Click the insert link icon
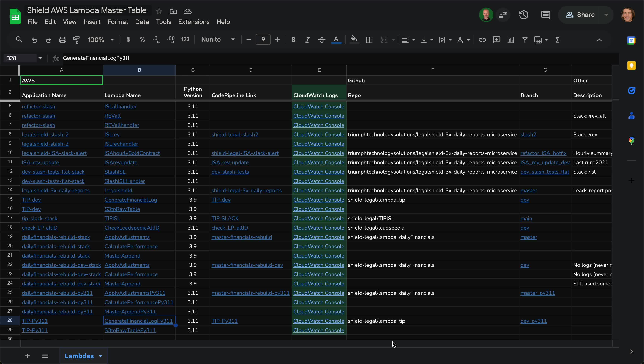This screenshot has width=644, height=364. (x=482, y=40)
